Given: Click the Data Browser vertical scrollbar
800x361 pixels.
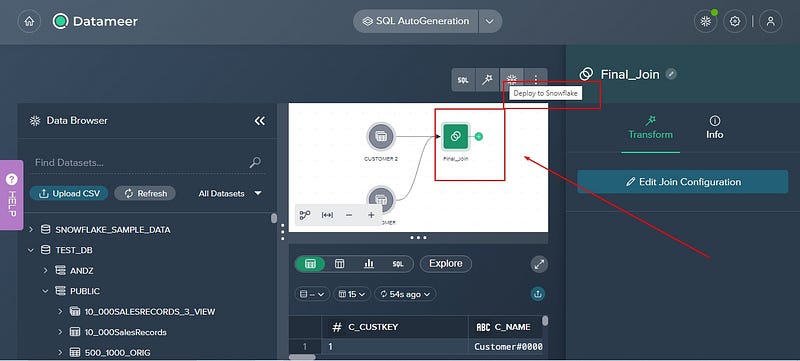Looking at the screenshot, I should pos(274,218).
